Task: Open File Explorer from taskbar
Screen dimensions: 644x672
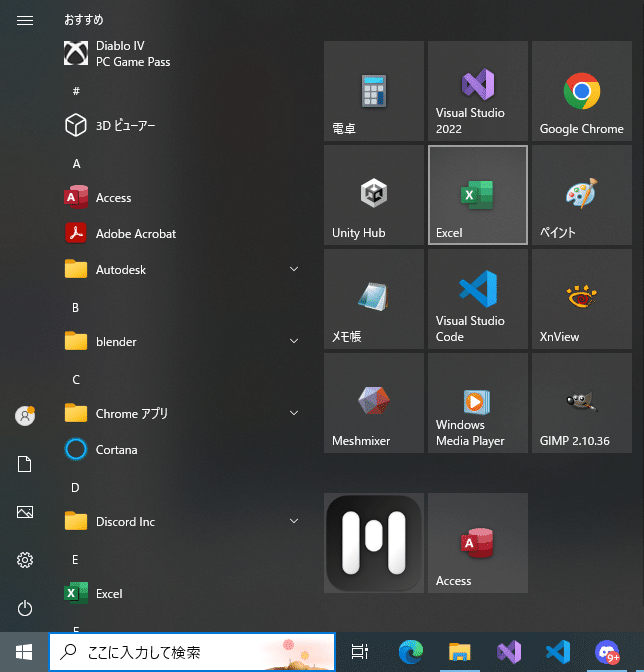Action: 460,652
